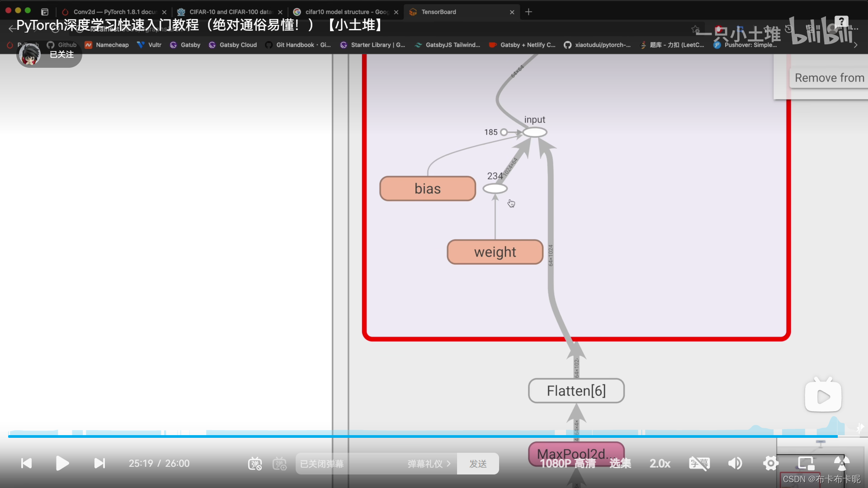Click the 发送 send button
The width and height of the screenshot is (868, 488).
tap(478, 464)
